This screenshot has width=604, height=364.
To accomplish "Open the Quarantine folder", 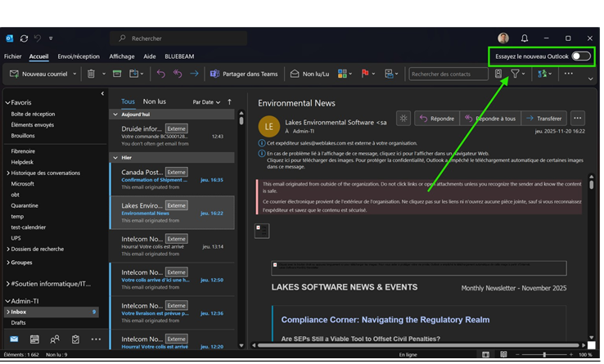I will coord(25,205).
